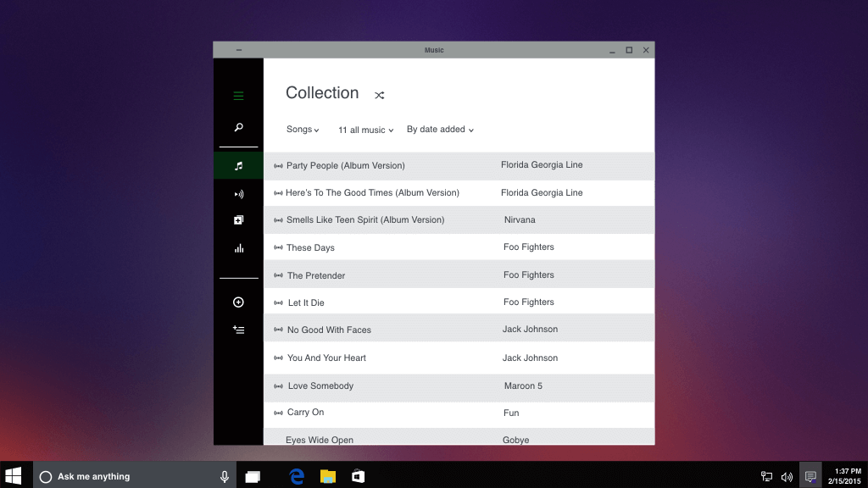Click streaming icon beside The Pretender
The height and width of the screenshot is (488, 868).
tap(278, 275)
